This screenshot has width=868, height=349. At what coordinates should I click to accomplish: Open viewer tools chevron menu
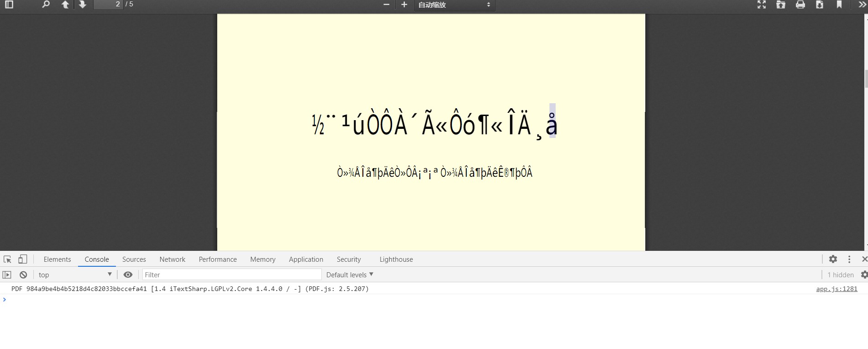pyautogui.click(x=862, y=5)
